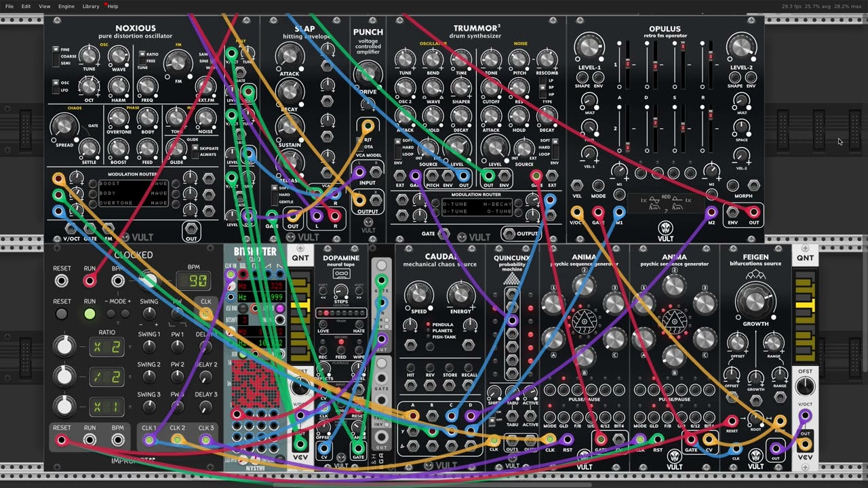Click Noxious main OUT jack
Image resolution: width=868 pixels, height=488 pixels.
(x=191, y=228)
